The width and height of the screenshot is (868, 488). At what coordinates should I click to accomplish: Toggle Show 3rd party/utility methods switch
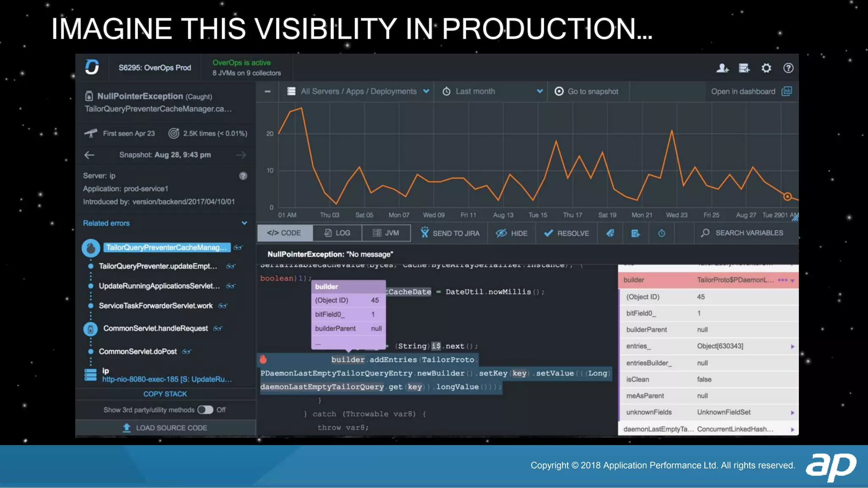(206, 410)
